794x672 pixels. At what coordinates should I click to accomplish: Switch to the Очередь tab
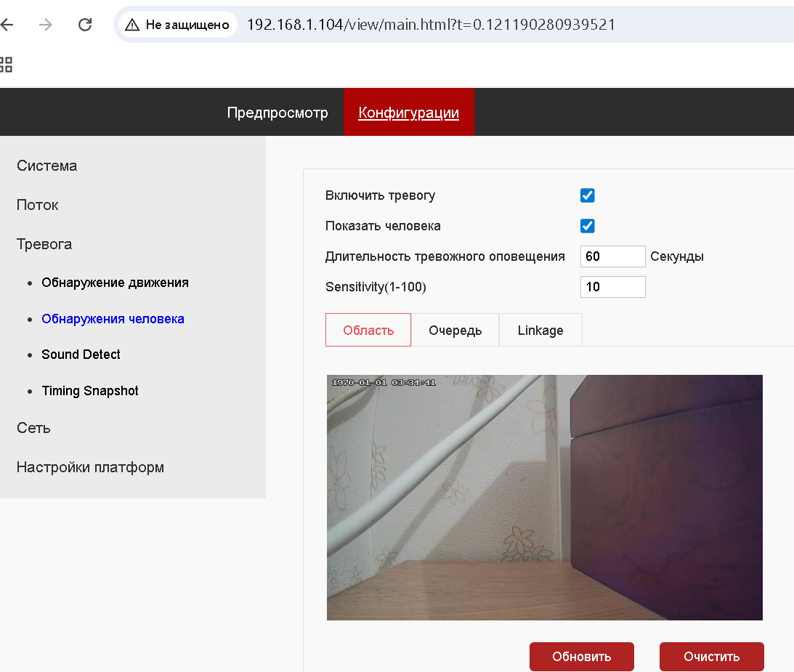pyautogui.click(x=455, y=330)
